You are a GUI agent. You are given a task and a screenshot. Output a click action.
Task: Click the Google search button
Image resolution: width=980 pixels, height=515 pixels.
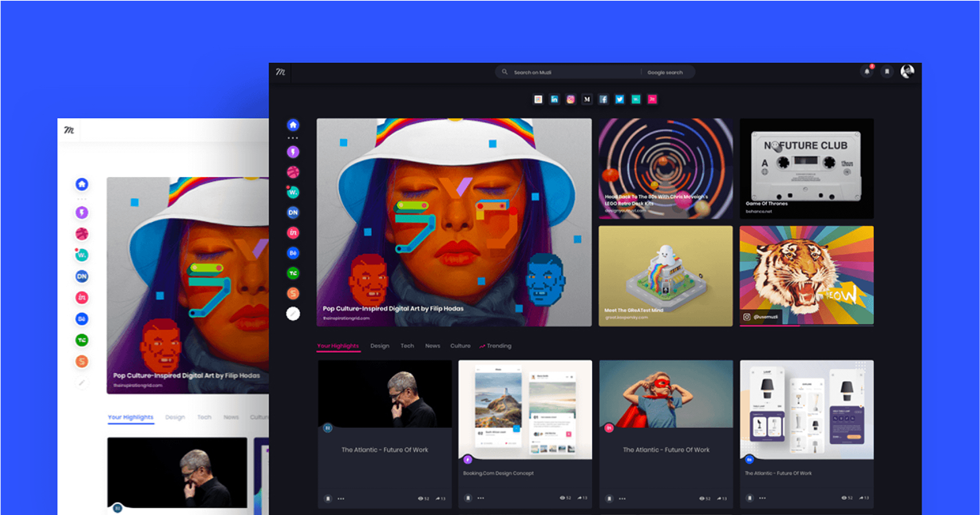pyautogui.click(x=665, y=72)
